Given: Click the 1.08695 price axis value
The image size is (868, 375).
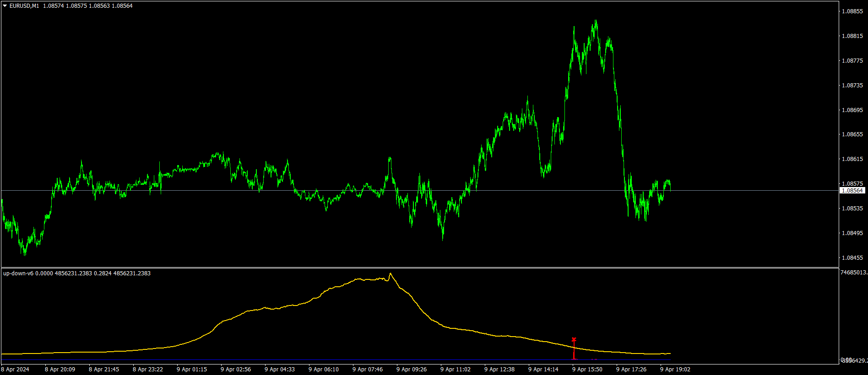Looking at the screenshot, I should [852, 110].
